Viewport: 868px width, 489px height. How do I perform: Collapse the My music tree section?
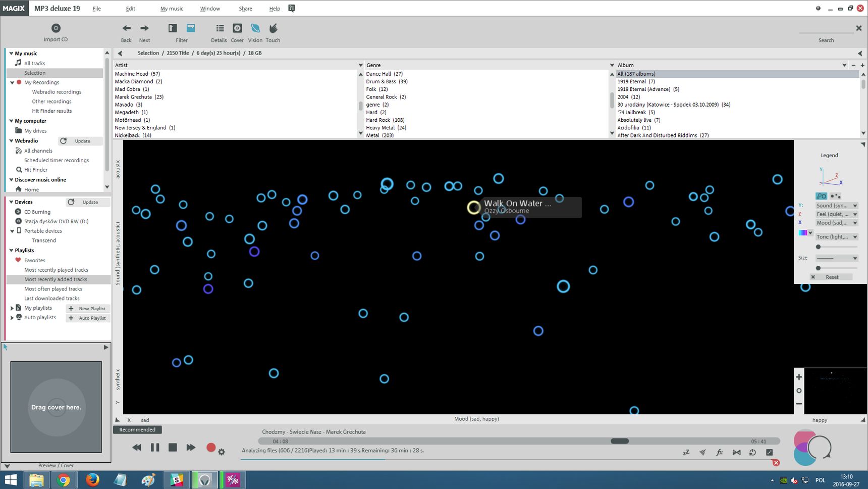[x=11, y=53]
